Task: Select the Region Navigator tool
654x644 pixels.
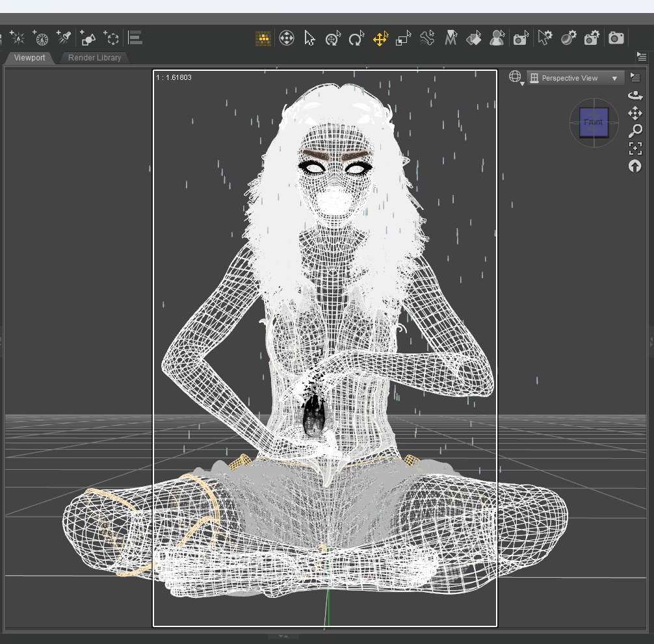Action: point(474,38)
